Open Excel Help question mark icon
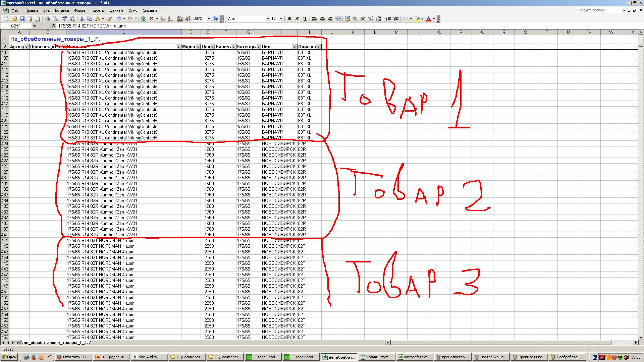 point(215,19)
